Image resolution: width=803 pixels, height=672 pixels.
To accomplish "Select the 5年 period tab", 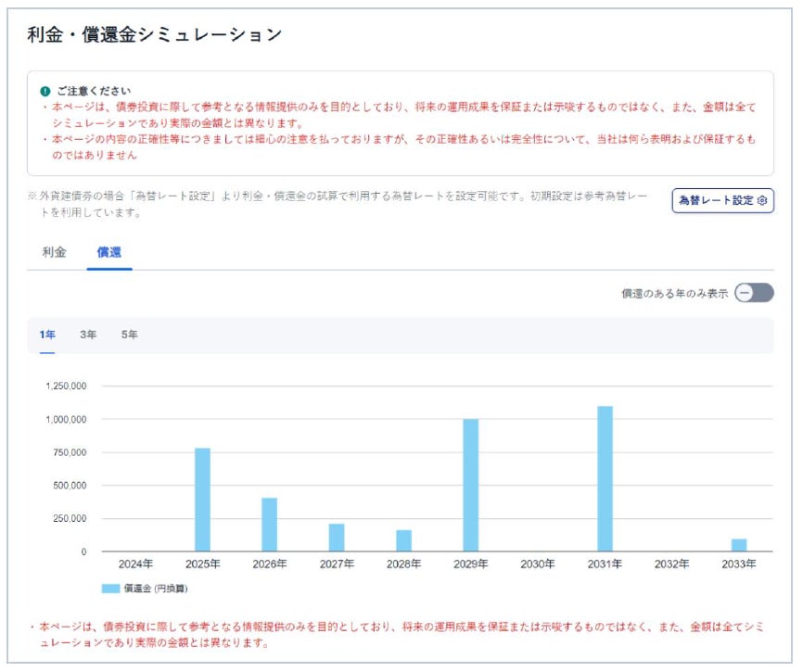I will (x=130, y=335).
